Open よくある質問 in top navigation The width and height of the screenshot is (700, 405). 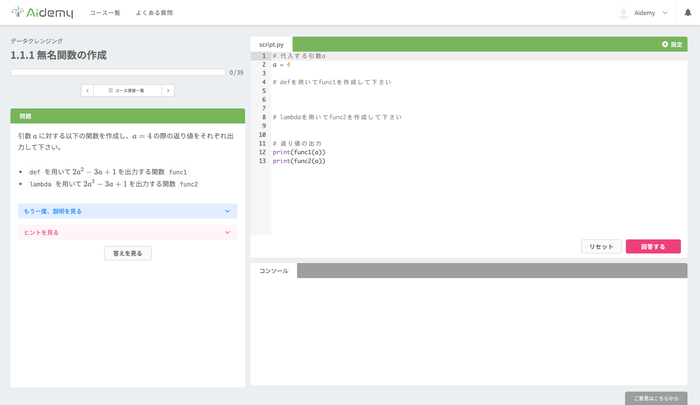(154, 13)
